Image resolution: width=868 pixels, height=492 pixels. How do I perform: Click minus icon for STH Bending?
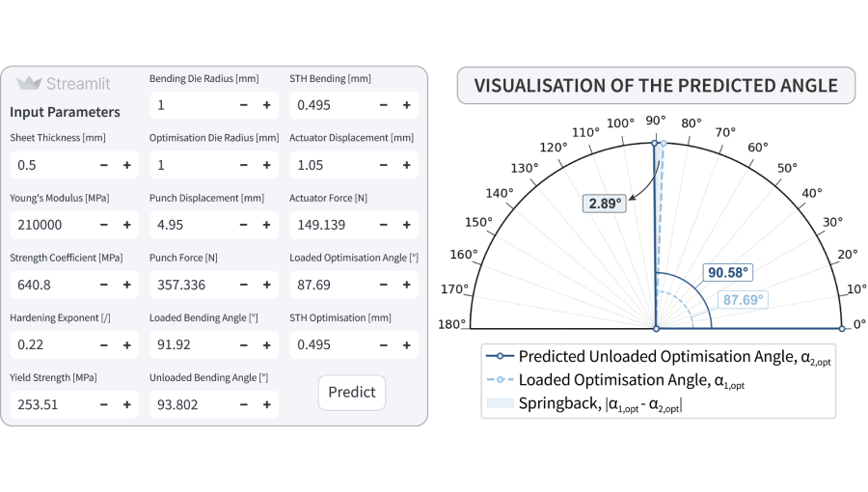tap(383, 105)
